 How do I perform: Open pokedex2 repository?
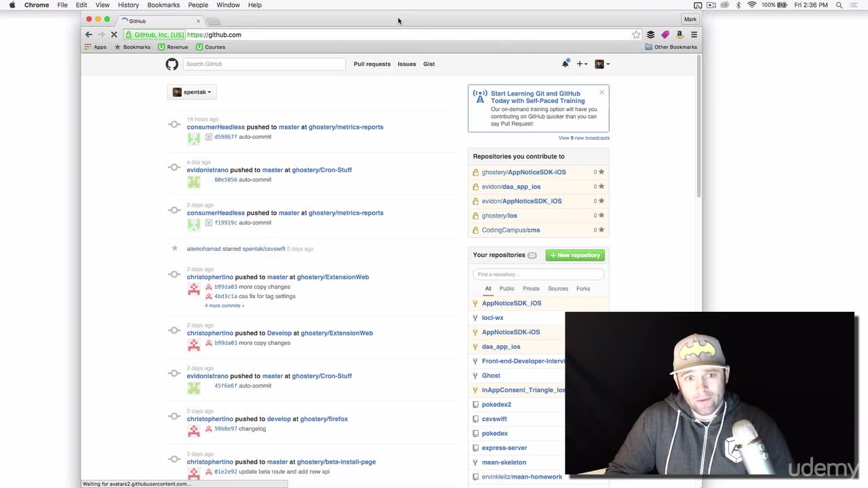(496, 405)
